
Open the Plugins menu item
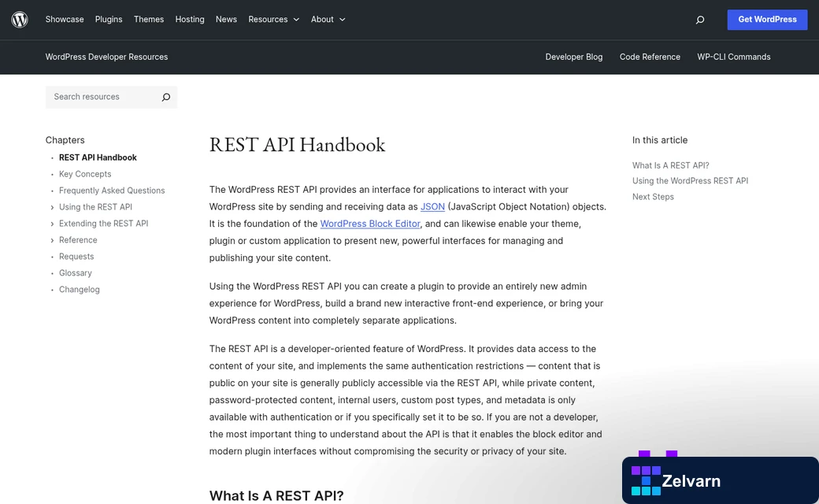[109, 20]
